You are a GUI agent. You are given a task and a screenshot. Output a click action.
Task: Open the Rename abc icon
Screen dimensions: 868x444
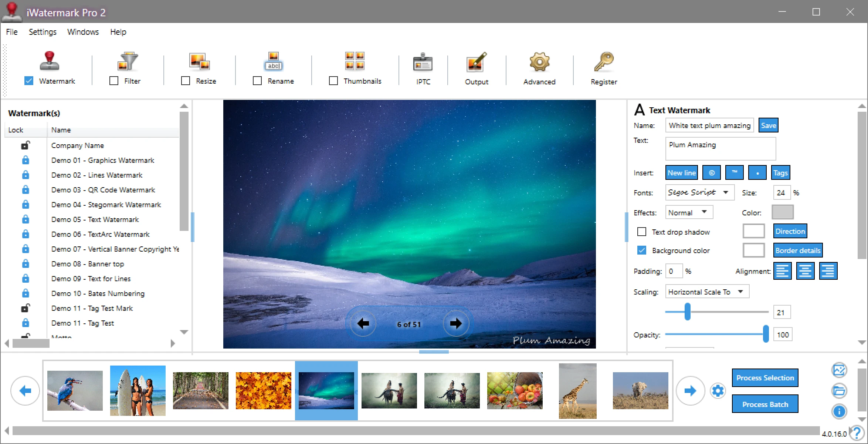coord(274,61)
